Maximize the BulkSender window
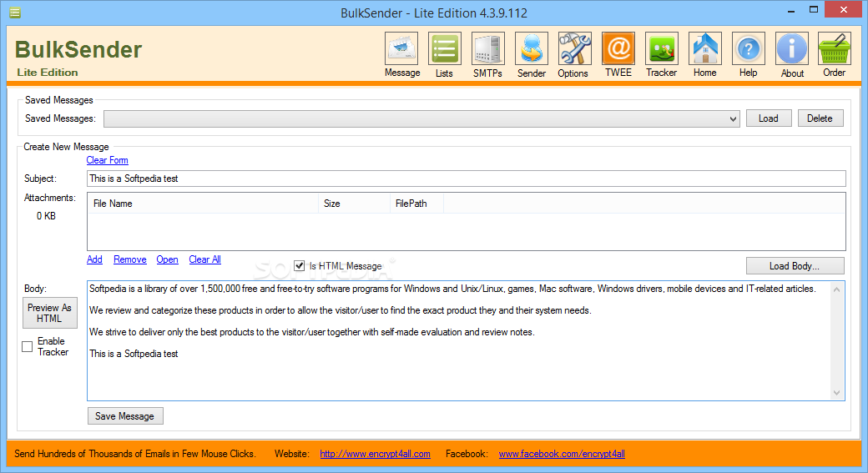Viewport: 868px width, 473px height. tap(814, 10)
